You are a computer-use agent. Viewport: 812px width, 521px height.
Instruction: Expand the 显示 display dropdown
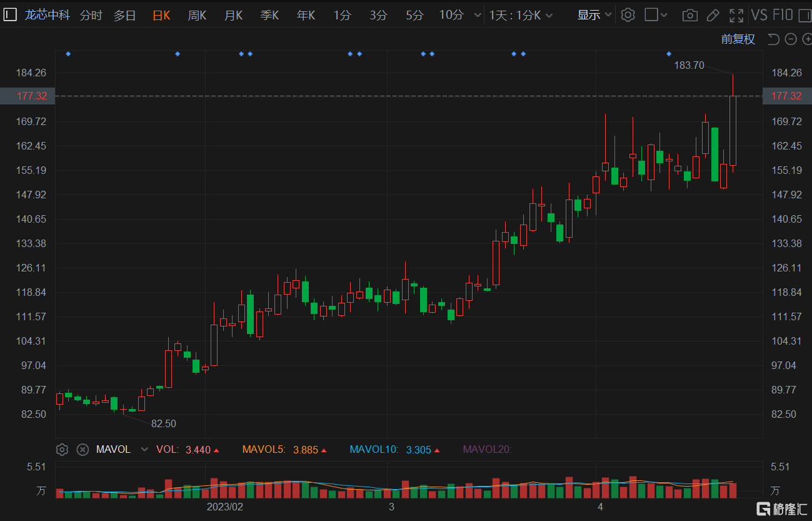coord(594,15)
